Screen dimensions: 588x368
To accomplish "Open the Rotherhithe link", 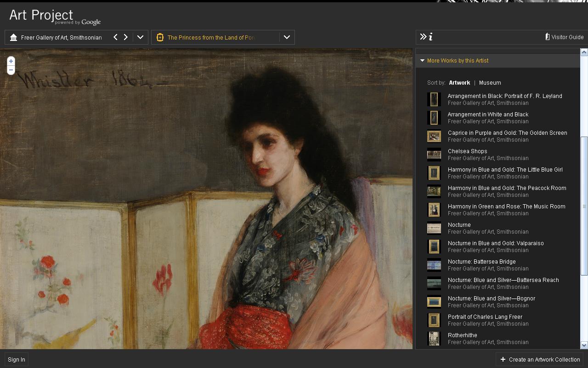I will pos(462,335).
